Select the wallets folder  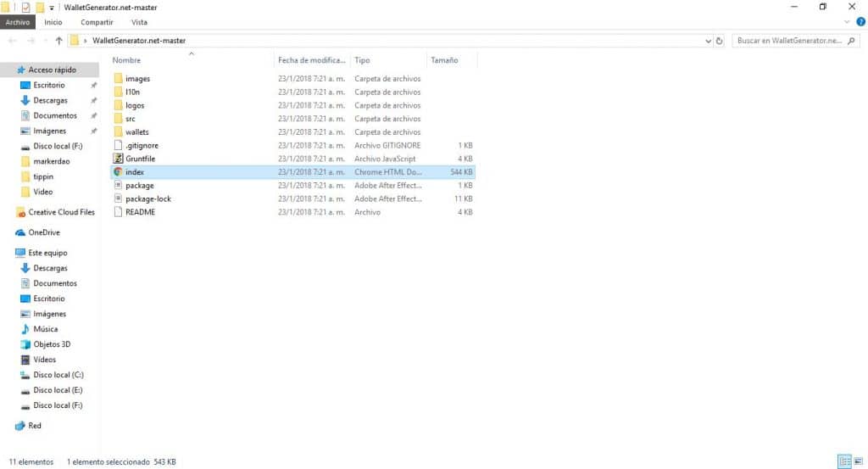[x=136, y=131]
